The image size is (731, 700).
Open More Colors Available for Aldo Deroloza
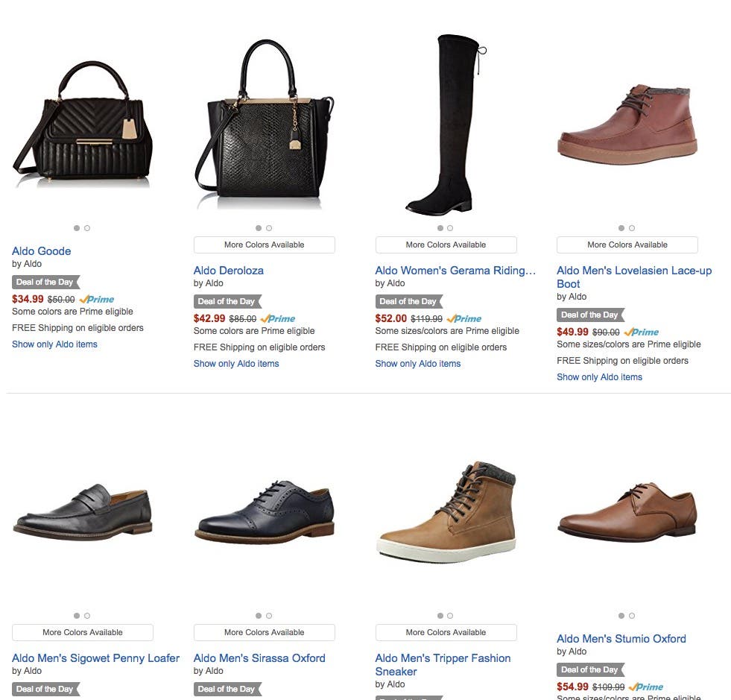(264, 245)
